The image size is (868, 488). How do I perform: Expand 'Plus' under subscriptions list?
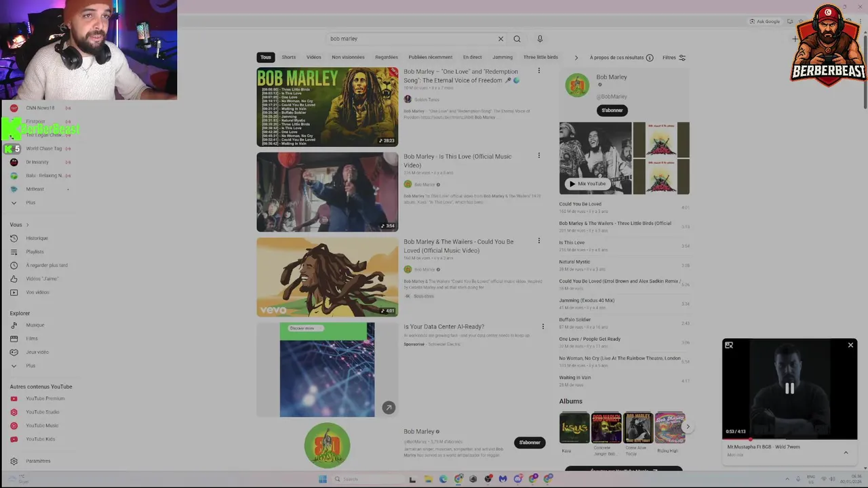[x=31, y=203]
